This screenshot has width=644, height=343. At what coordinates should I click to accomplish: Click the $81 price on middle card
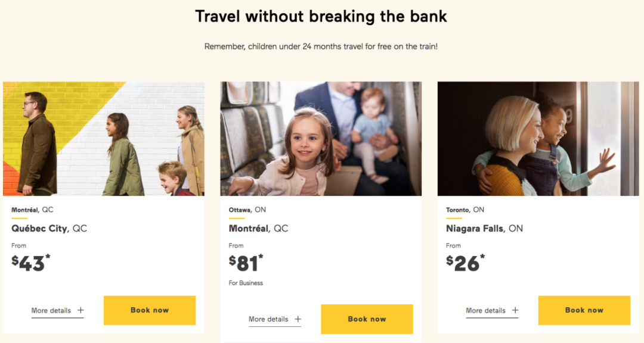click(x=246, y=263)
